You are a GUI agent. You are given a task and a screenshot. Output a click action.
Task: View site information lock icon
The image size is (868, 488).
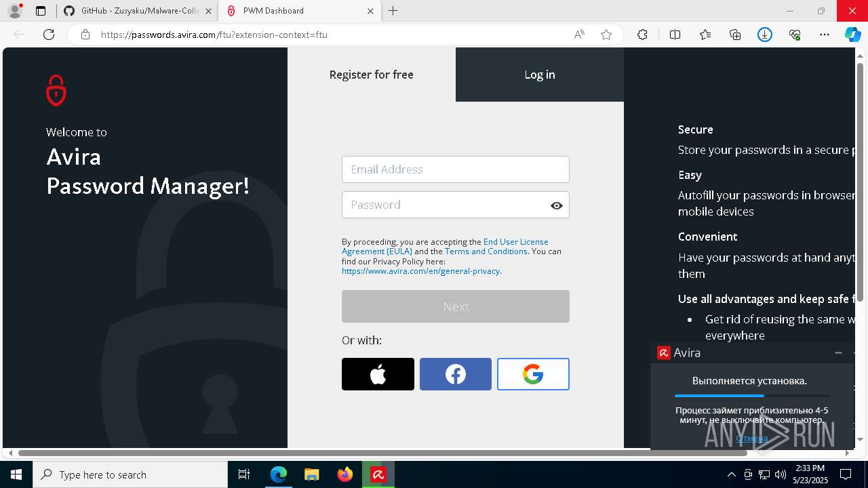[85, 35]
